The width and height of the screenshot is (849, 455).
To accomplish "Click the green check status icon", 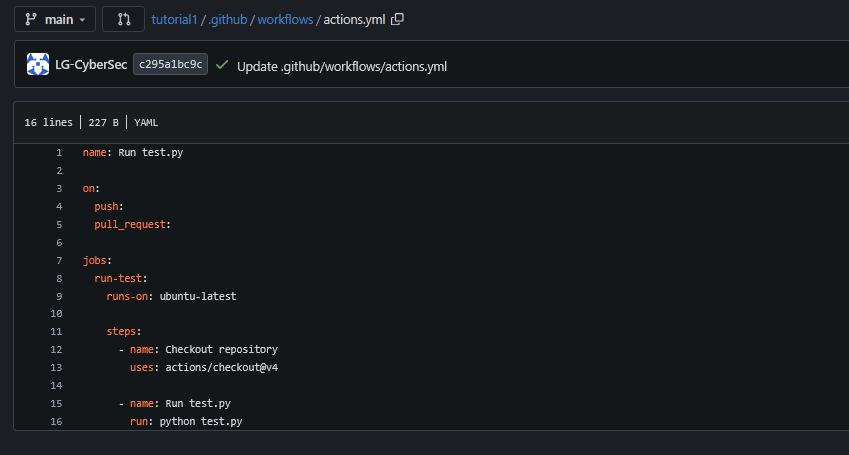I will [x=222, y=65].
